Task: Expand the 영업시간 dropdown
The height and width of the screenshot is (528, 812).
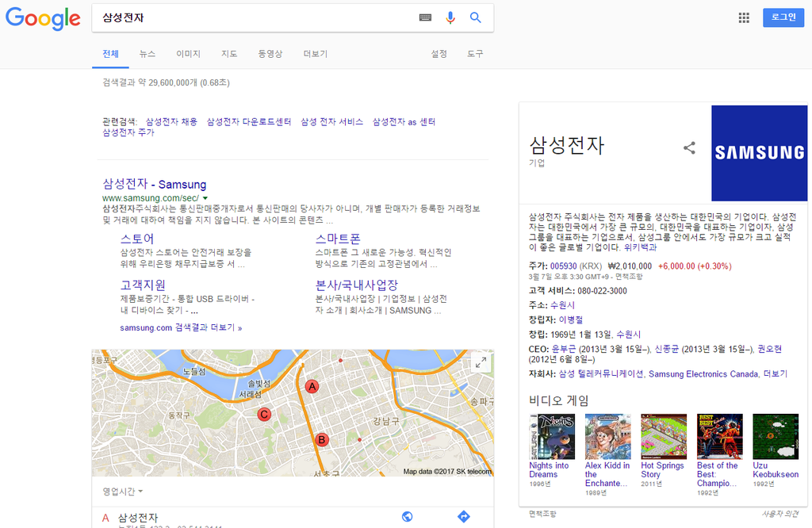Action: tap(123, 492)
